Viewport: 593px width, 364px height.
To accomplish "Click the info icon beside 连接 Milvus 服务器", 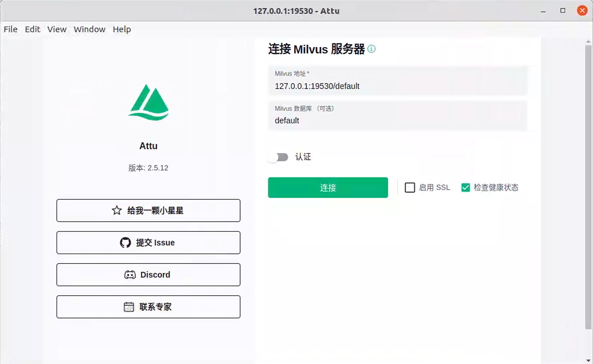I will click(x=371, y=49).
